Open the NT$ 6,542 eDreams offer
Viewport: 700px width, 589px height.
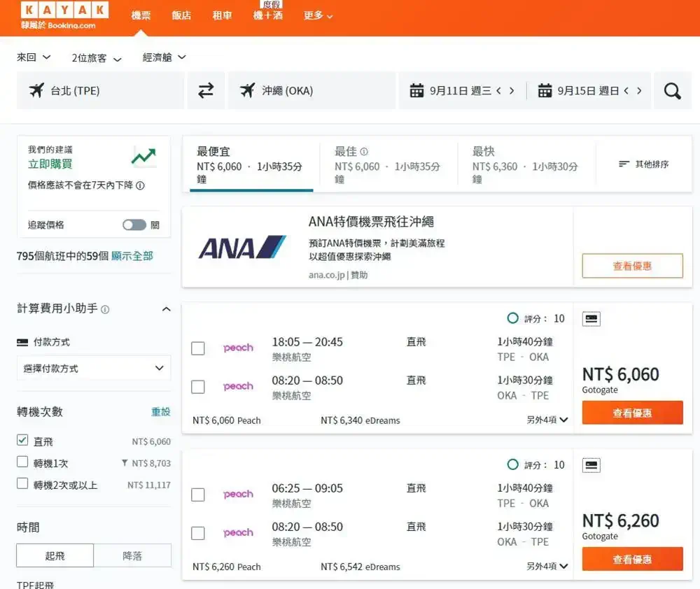360,567
